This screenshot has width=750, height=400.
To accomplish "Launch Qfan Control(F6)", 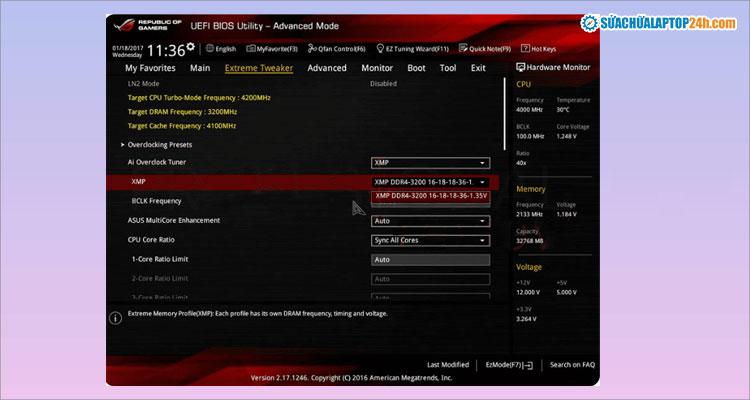I will (x=340, y=48).
